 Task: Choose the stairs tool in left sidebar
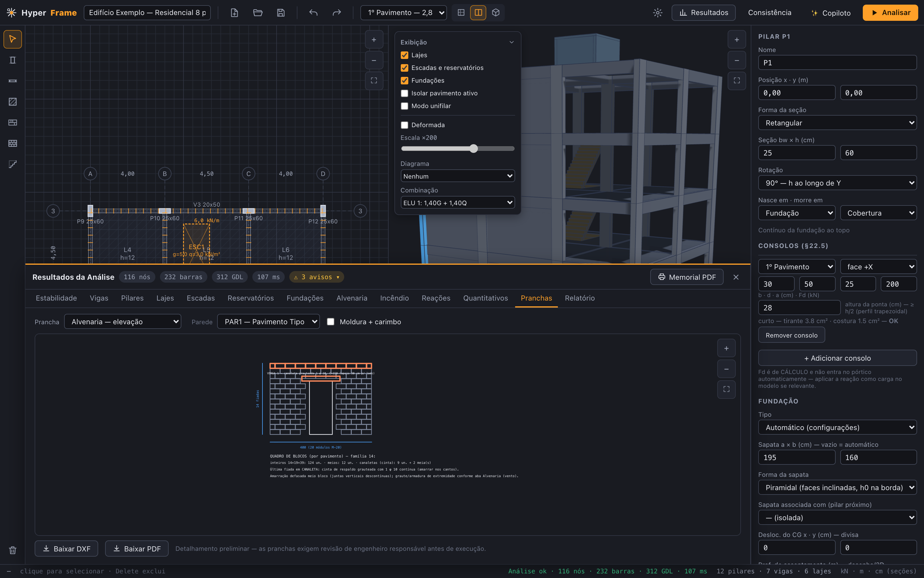pyautogui.click(x=13, y=164)
